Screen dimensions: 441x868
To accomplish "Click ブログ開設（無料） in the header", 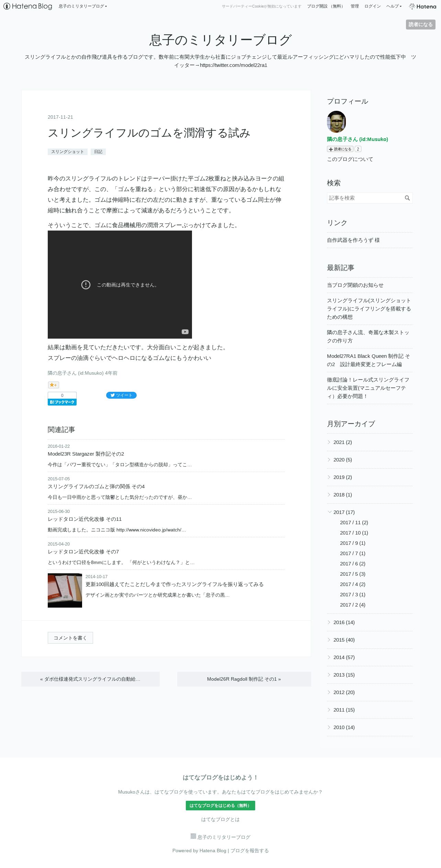I will point(326,6).
